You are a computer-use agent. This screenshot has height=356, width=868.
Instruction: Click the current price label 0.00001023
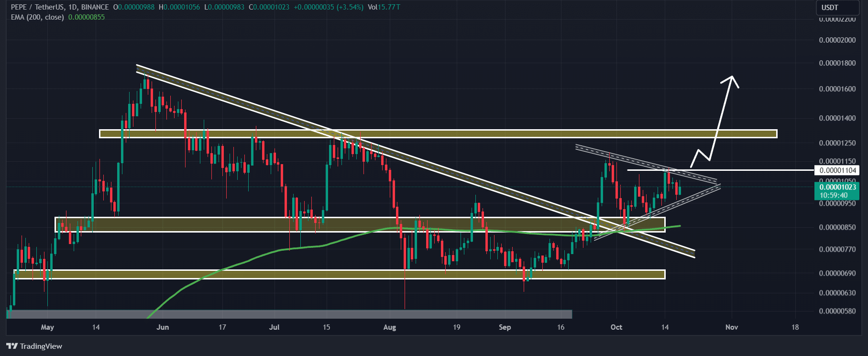click(x=838, y=187)
